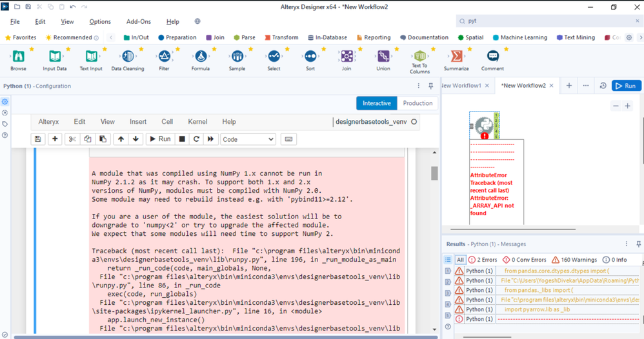Restart kernel and run all cells
The height and width of the screenshot is (339, 644).
click(211, 139)
